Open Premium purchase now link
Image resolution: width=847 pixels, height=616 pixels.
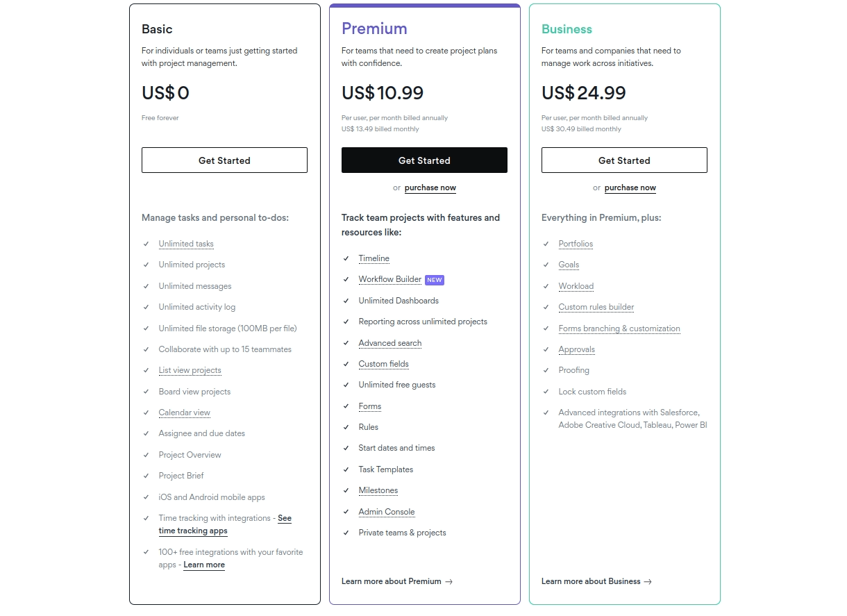tap(430, 188)
